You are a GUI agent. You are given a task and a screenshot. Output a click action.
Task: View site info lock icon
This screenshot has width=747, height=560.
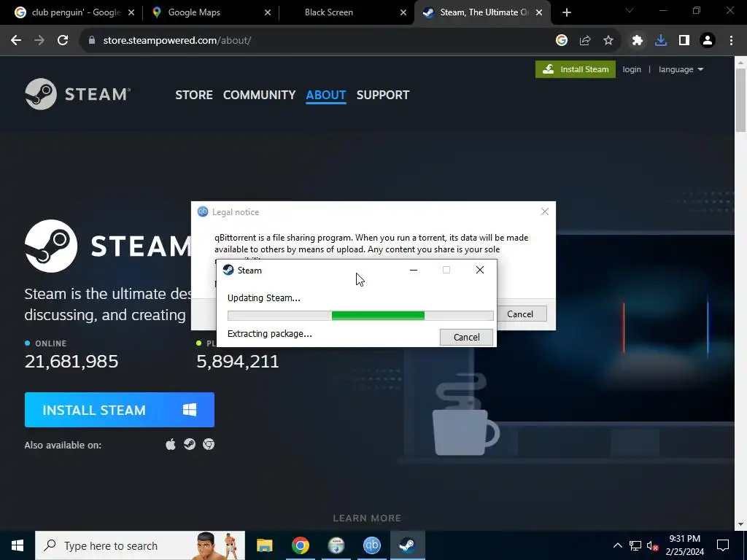92,41
